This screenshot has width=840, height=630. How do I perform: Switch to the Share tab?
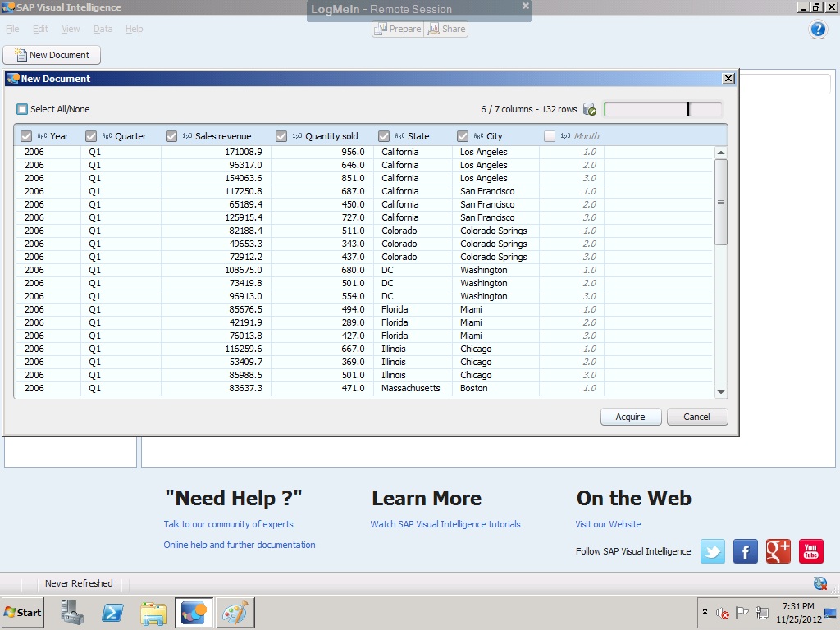coord(446,29)
